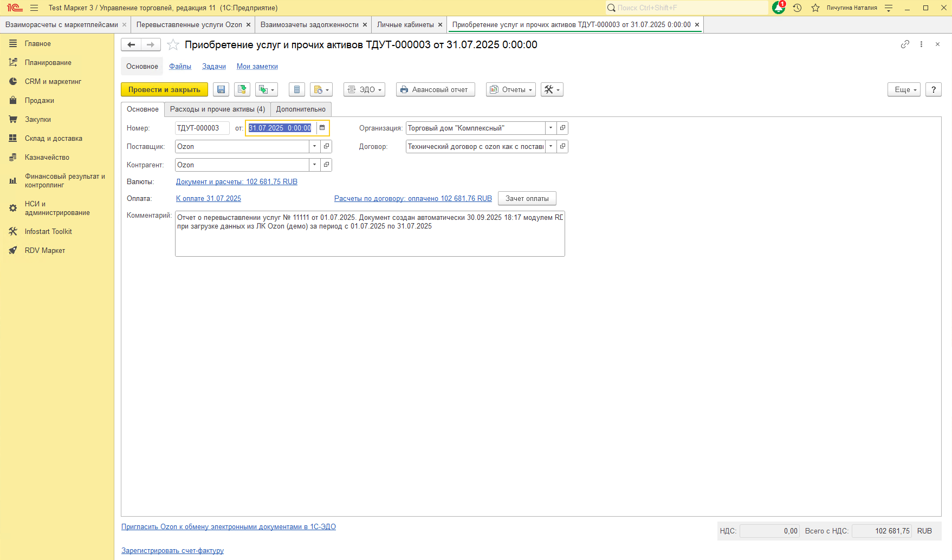
Task: Open Расходы и прочие активы (4) tab
Action: [217, 109]
